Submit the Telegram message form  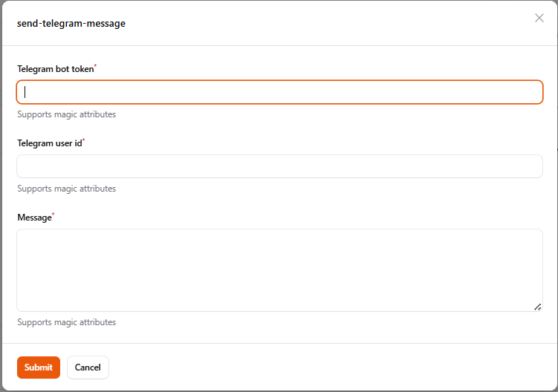click(39, 367)
